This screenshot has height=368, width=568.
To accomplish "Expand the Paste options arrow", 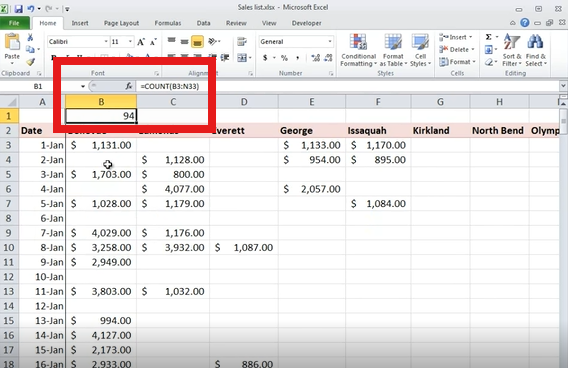I will tap(12, 64).
